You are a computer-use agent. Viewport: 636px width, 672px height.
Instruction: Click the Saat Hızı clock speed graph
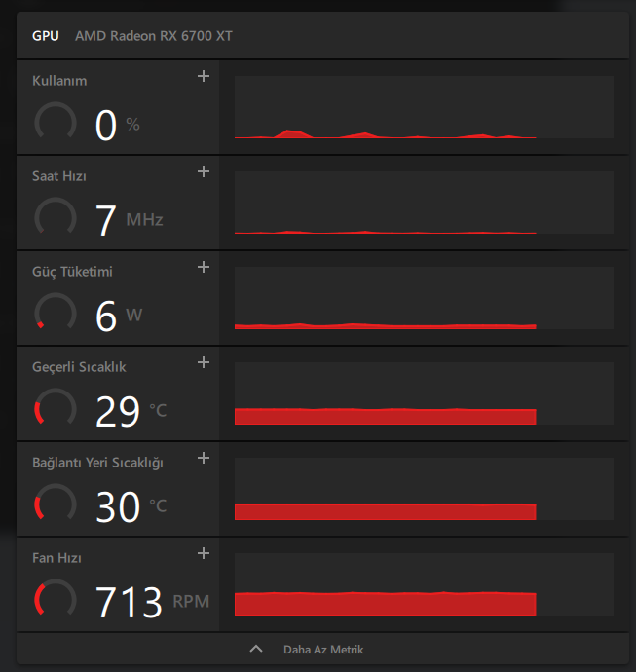point(424,203)
